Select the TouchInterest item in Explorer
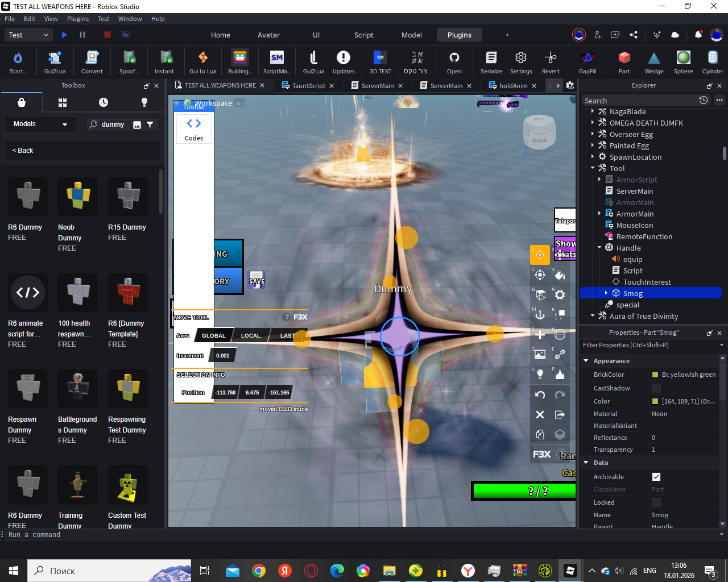 point(647,282)
